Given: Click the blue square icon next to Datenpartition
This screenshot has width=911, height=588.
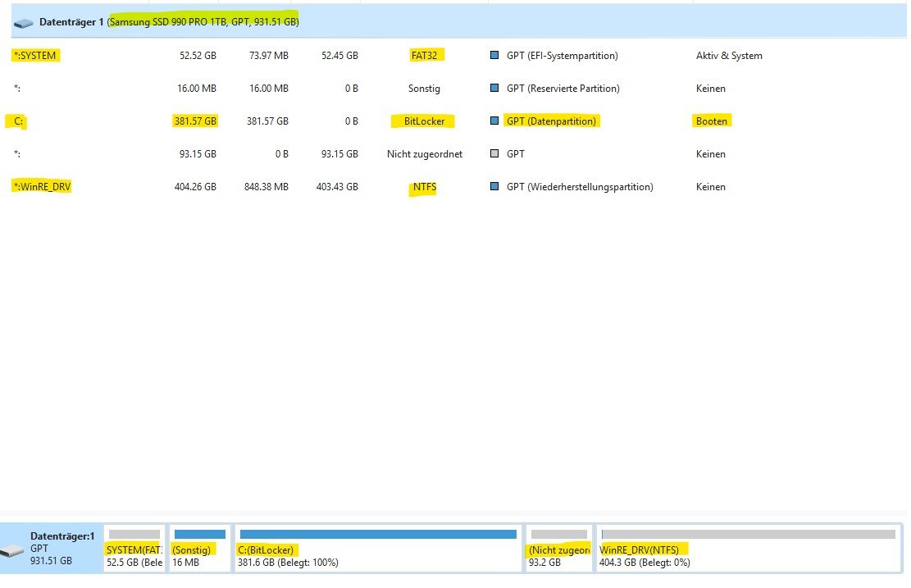Looking at the screenshot, I should coord(494,121).
